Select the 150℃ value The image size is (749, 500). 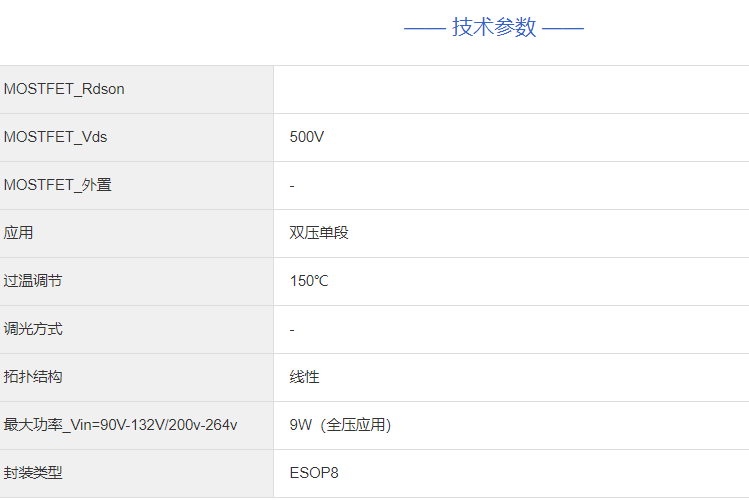(309, 281)
